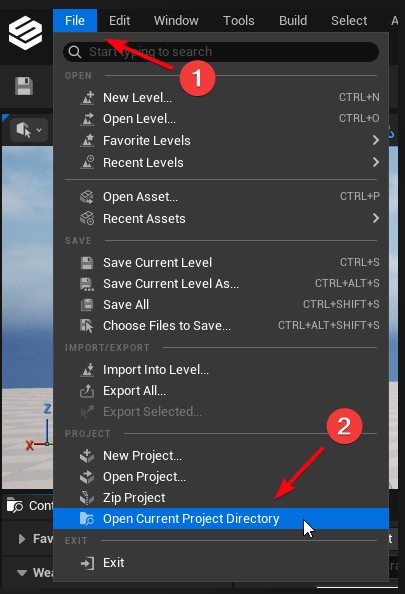405x594 pixels.
Task: Expand the Favorites tree section
Action: point(22,539)
